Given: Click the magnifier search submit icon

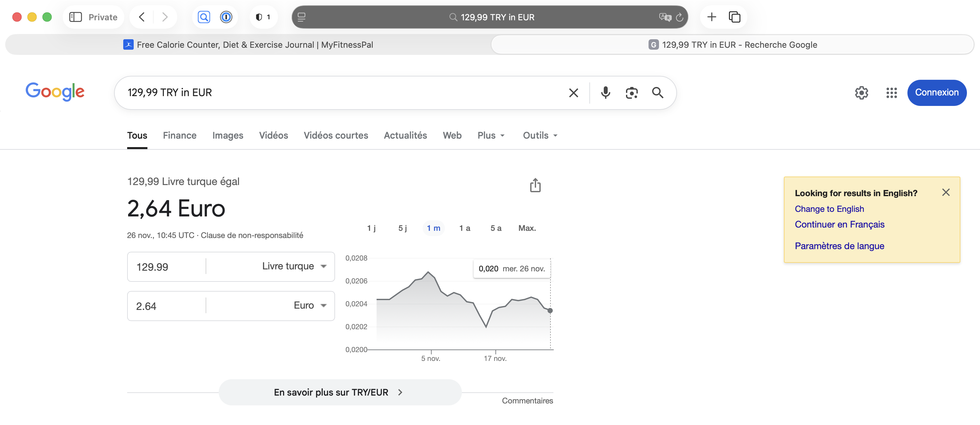Looking at the screenshot, I should click(x=657, y=93).
